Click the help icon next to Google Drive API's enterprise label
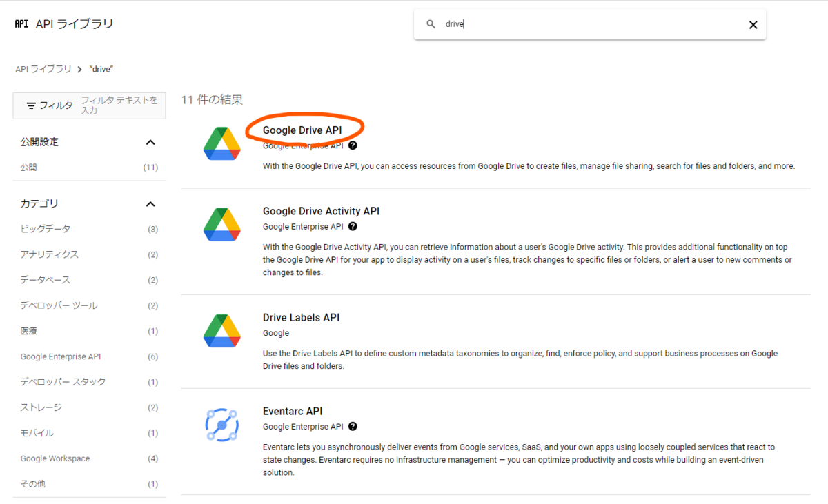Viewport: 828px width, 504px height. [x=352, y=145]
